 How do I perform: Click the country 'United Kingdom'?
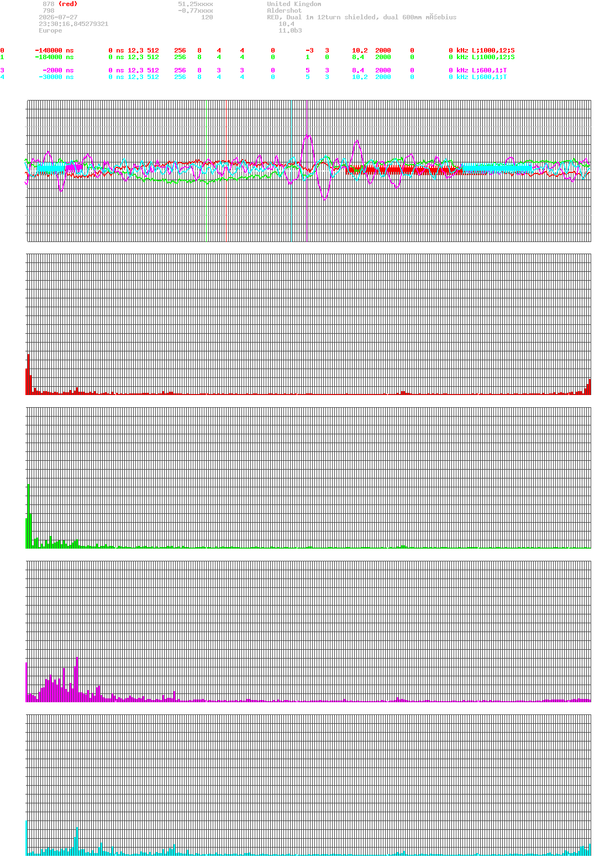pyautogui.click(x=294, y=4)
